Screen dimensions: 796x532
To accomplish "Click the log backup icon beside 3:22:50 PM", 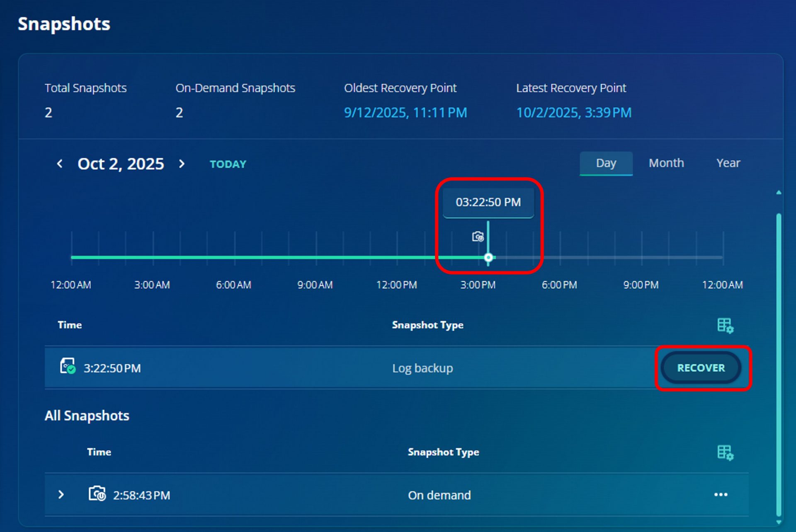I will [x=68, y=367].
